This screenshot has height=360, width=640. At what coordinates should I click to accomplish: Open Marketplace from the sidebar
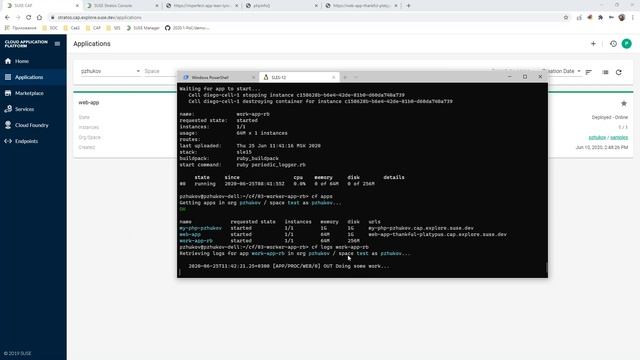33,93
